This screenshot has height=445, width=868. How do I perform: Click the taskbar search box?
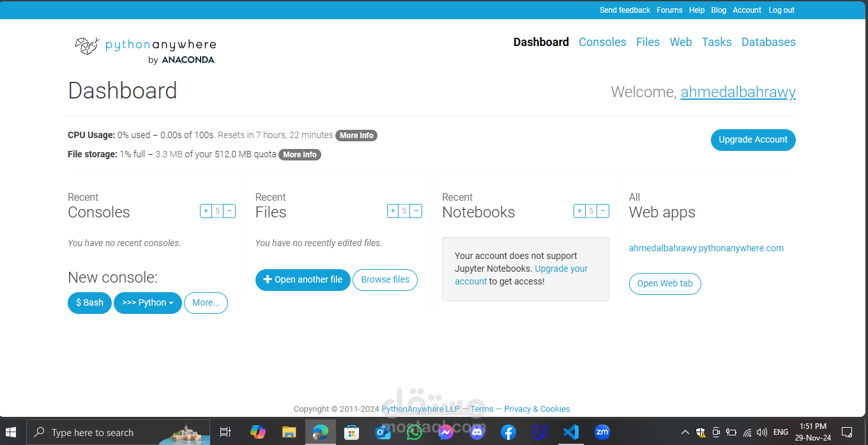click(x=118, y=432)
